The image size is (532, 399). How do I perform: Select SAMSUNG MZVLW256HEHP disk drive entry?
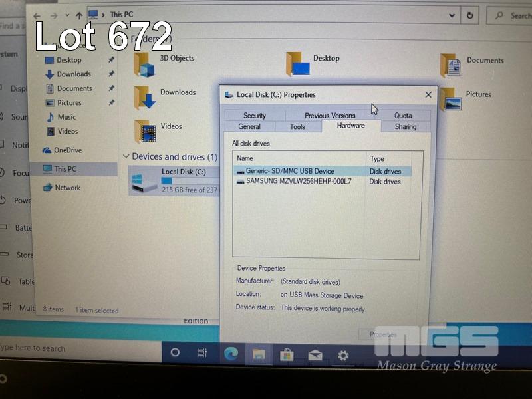coord(298,181)
